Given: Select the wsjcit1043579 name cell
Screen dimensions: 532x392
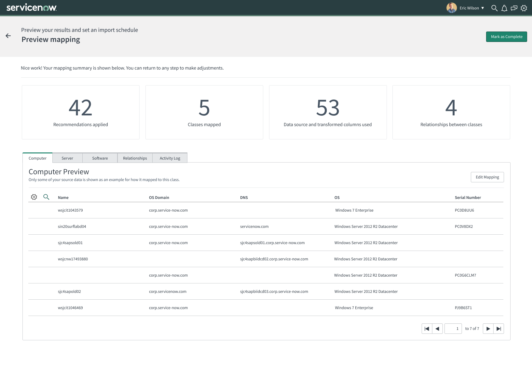Looking at the screenshot, I should (x=70, y=210).
